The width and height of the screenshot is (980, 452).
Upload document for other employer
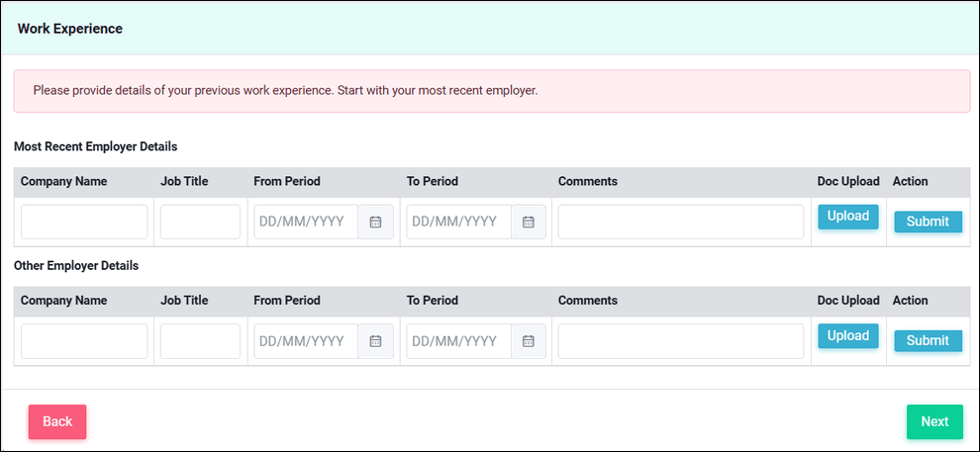pos(848,336)
